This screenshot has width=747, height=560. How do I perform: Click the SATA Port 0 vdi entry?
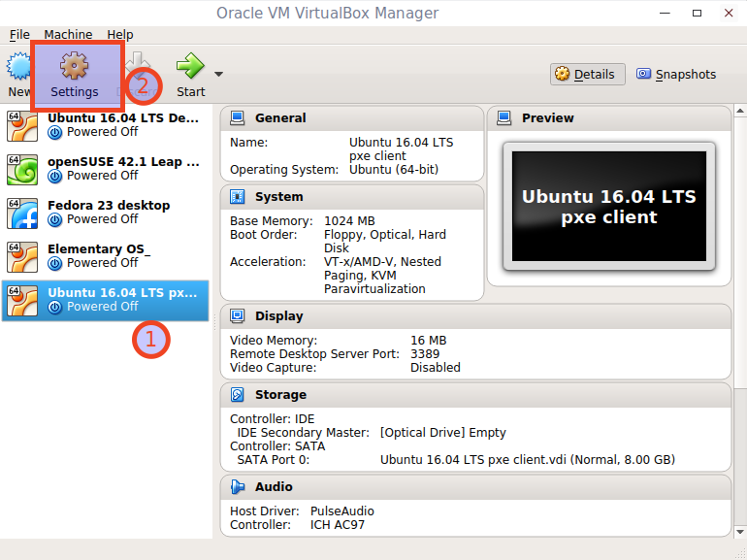(528, 459)
